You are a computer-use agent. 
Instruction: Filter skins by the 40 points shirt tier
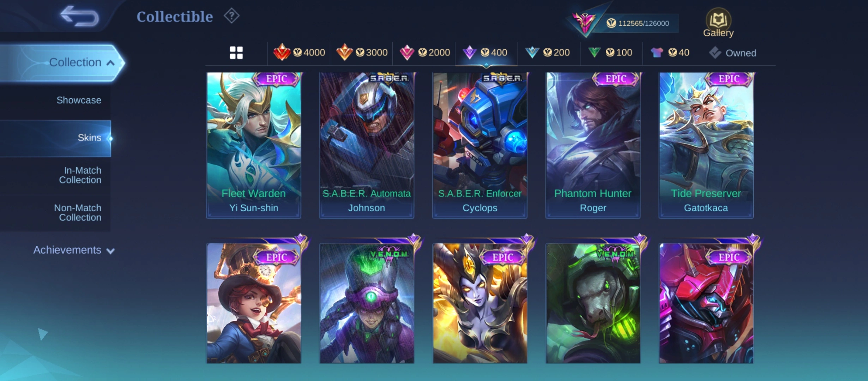click(670, 53)
